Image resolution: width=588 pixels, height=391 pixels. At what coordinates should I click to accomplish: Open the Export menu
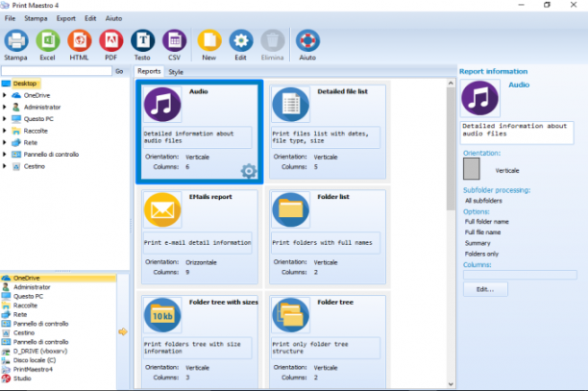click(x=66, y=18)
